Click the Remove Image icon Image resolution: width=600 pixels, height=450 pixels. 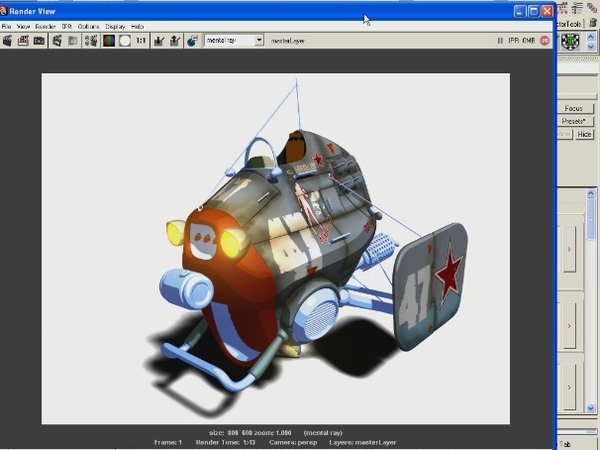click(175, 41)
